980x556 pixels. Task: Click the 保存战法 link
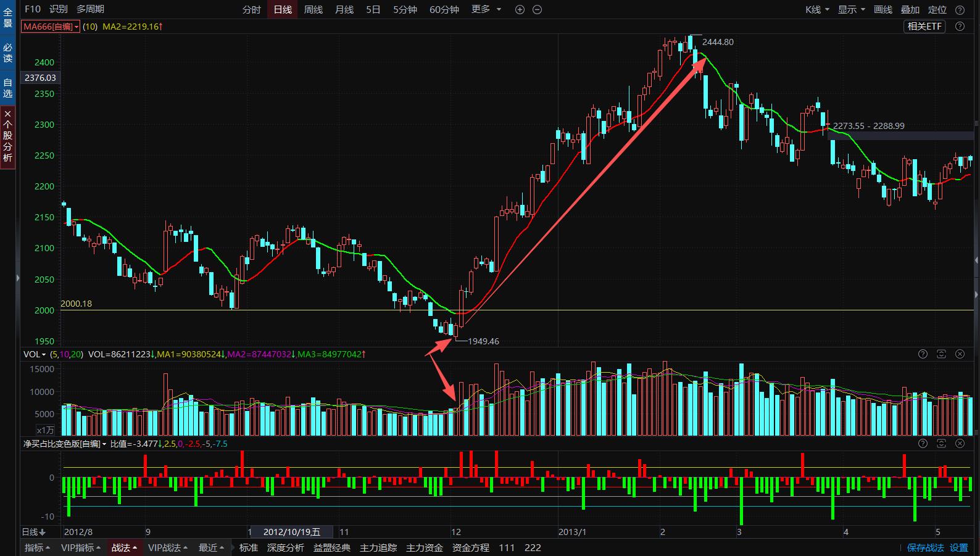[x=925, y=548]
